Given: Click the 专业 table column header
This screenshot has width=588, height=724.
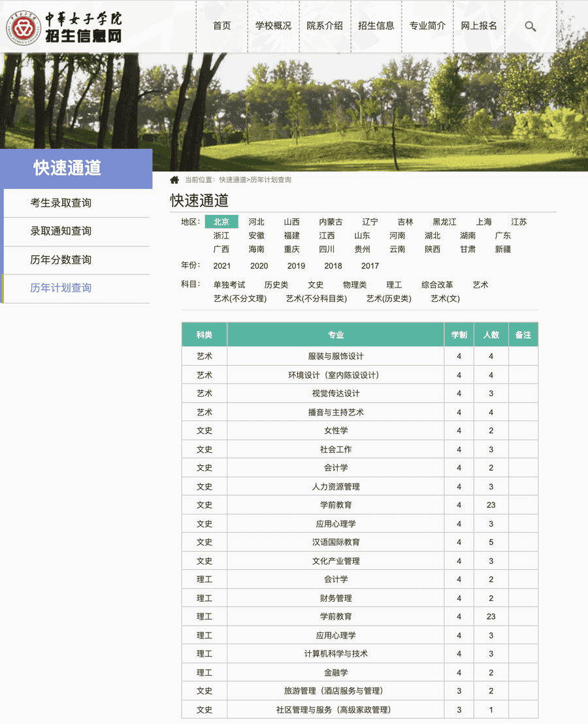Looking at the screenshot, I should pos(336,335).
